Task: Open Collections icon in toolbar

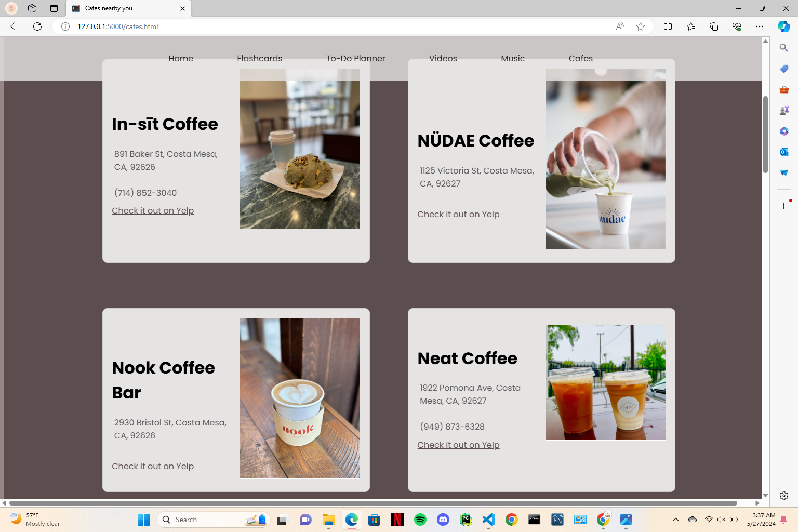Action: (714, 26)
